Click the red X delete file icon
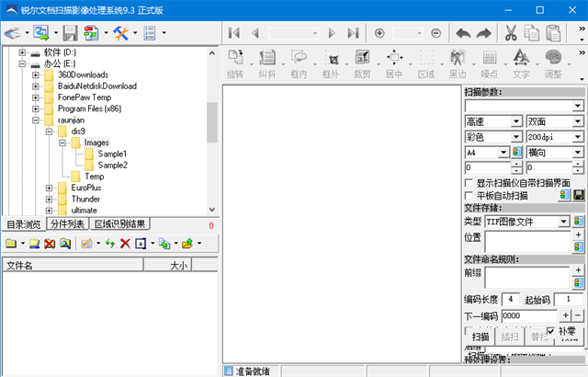This screenshot has width=588, height=377. (124, 244)
